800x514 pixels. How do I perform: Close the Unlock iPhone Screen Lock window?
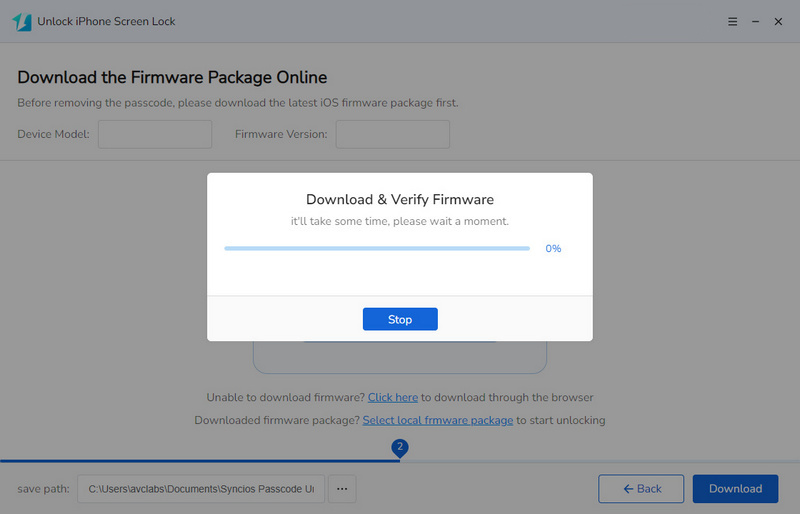(778, 21)
